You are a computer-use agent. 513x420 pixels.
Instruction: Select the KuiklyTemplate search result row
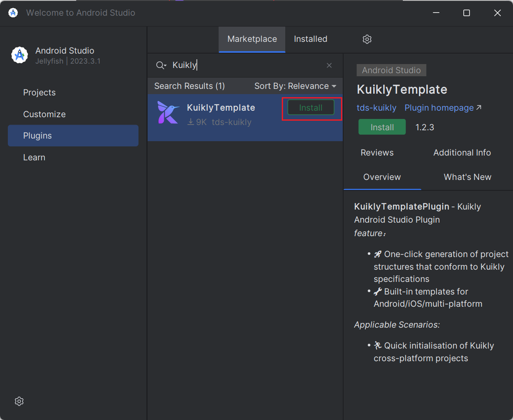pyautogui.click(x=245, y=118)
